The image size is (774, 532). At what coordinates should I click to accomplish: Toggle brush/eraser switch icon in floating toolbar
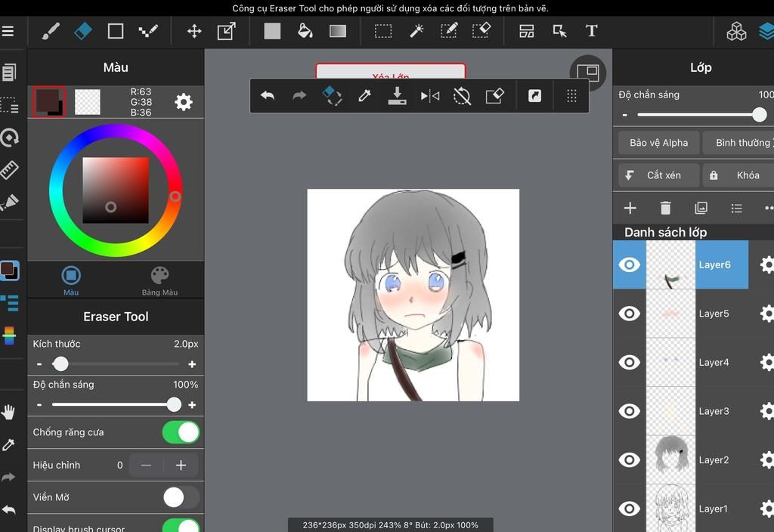click(x=333, y=96)
